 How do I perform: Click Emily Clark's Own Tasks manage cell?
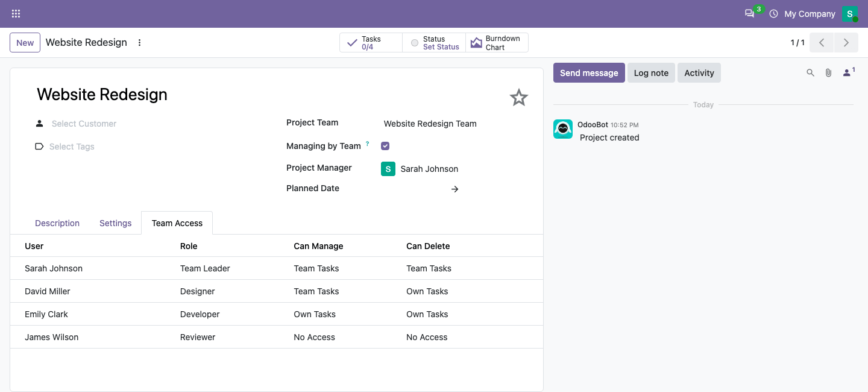click(315, 314)
